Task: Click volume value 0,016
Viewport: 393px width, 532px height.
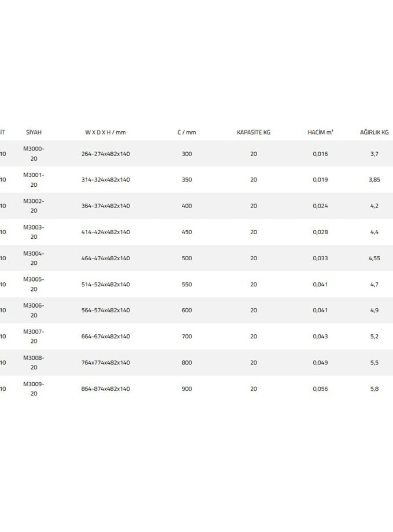Action: coord(320,154)
